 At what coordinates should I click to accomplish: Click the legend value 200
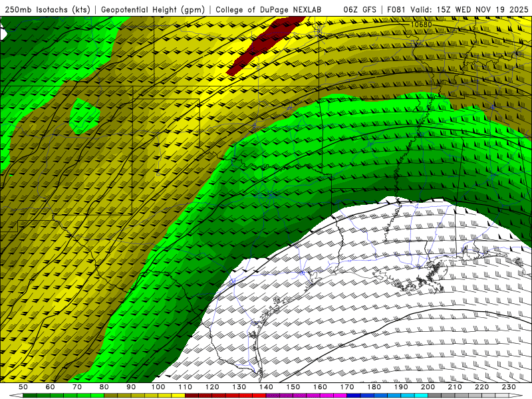[x=428, y=387]
